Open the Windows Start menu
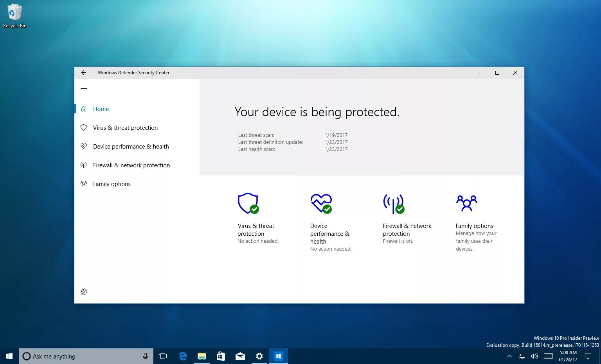The image size is (601, 364). (x=9, y=356)
